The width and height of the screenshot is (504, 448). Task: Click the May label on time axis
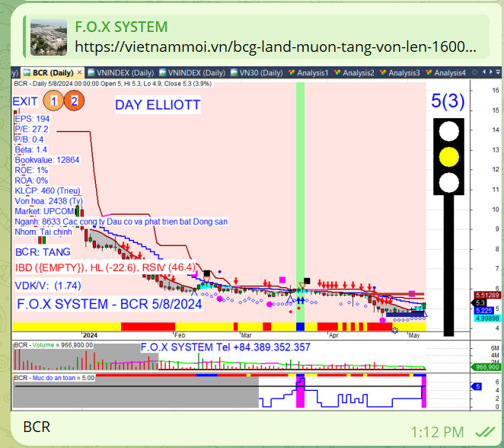point(413,335)
